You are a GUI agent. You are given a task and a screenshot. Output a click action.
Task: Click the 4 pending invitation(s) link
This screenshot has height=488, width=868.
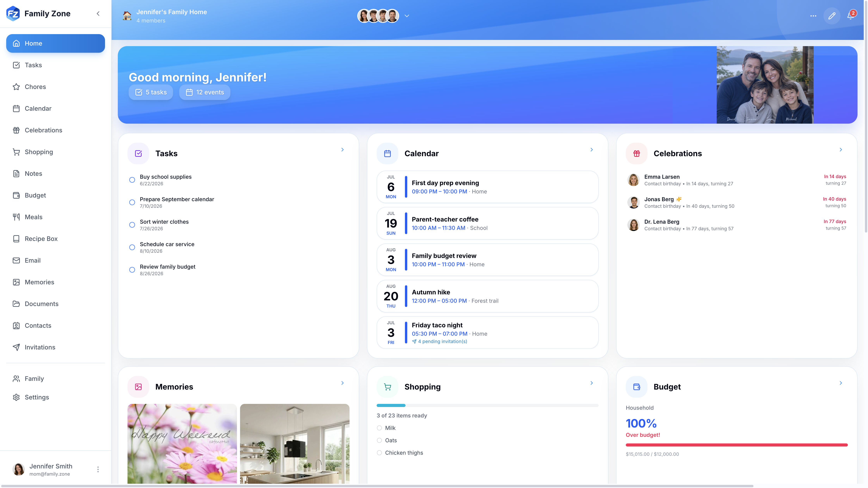coord(439,341)
